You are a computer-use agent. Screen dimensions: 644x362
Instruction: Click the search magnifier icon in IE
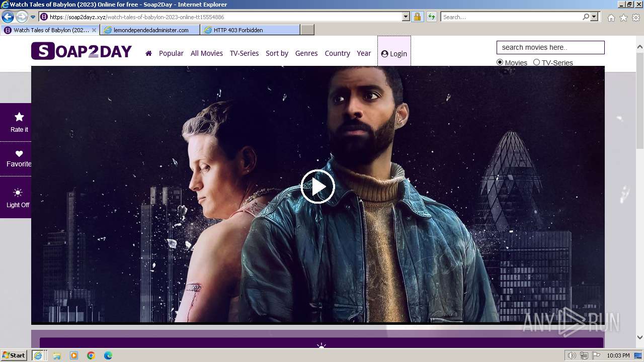tap(586, 17)
